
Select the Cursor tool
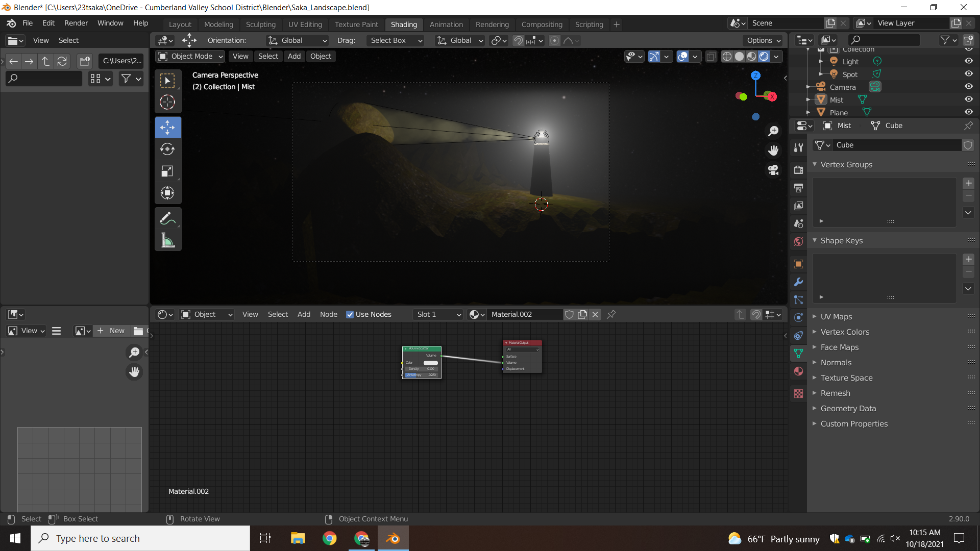[167, 102]
